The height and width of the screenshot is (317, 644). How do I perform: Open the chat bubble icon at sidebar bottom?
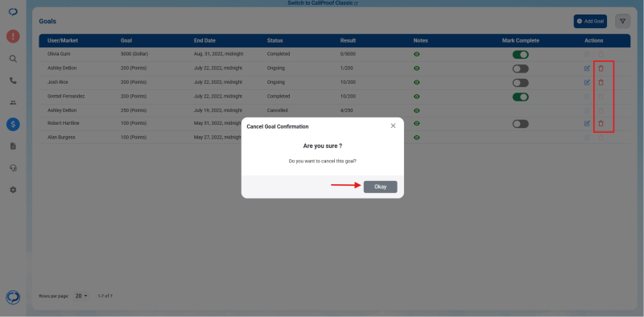[13, 298]
